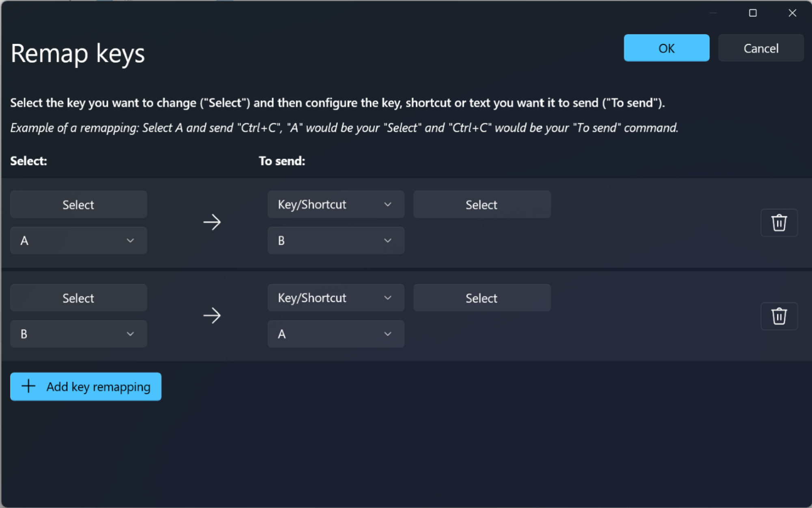Select the chevron on the A source combo box
This screenshot has width=812, height=508.
(x=130, y=240)
